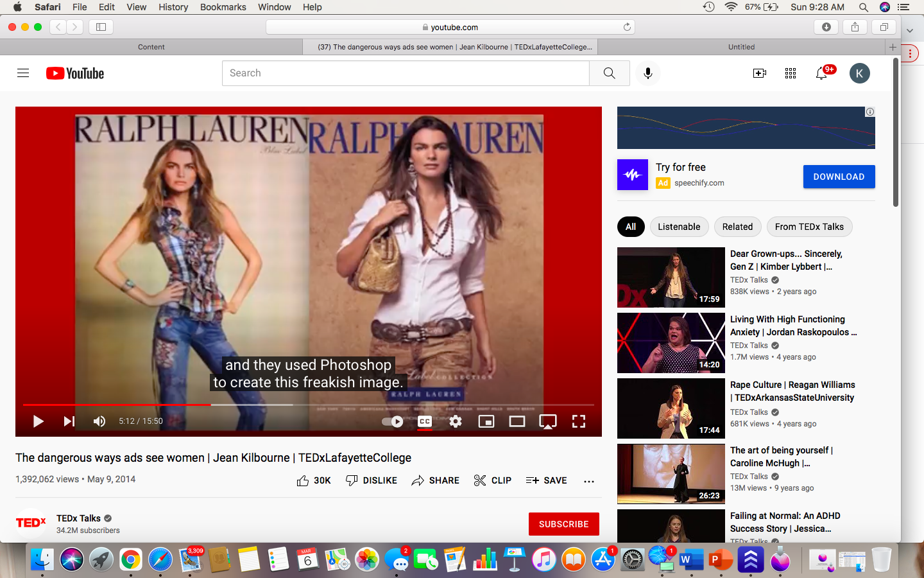The height and width of the screenshot is (578, 924).
Task: Go to YouTube home via logo
Action: click(x=75, y=73)
